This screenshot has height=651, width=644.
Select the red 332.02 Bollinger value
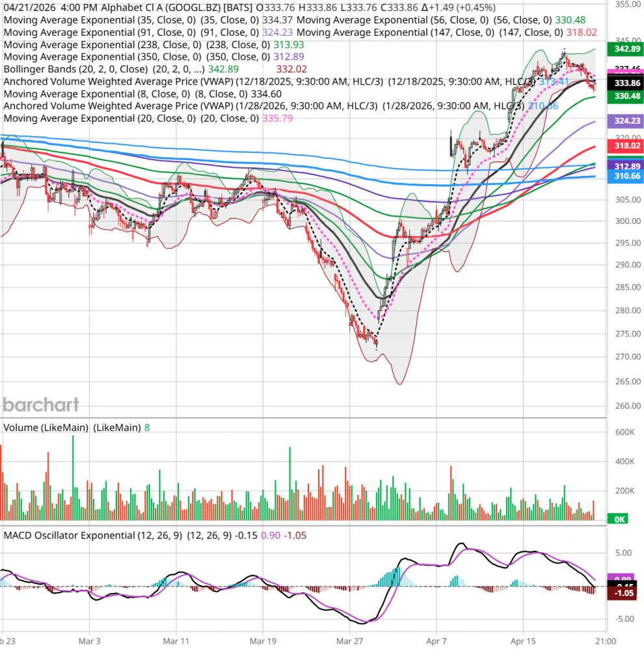coord(291,70)
